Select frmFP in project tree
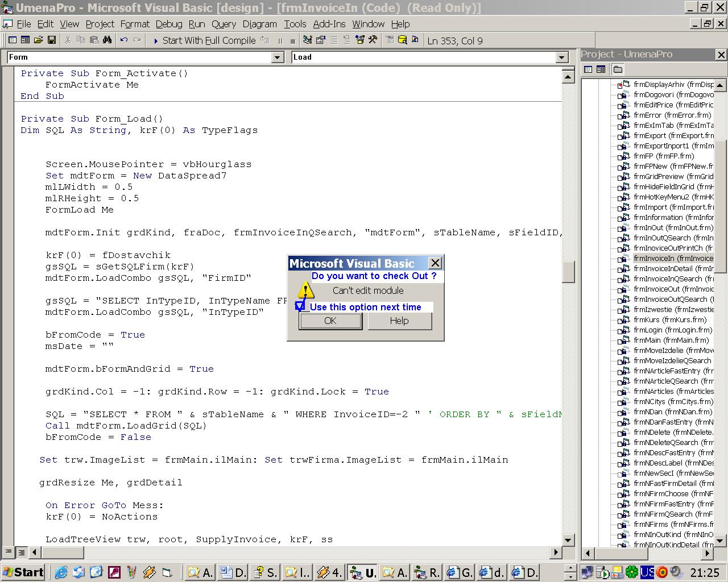728x582 pixels. click(x=664, y=156)
